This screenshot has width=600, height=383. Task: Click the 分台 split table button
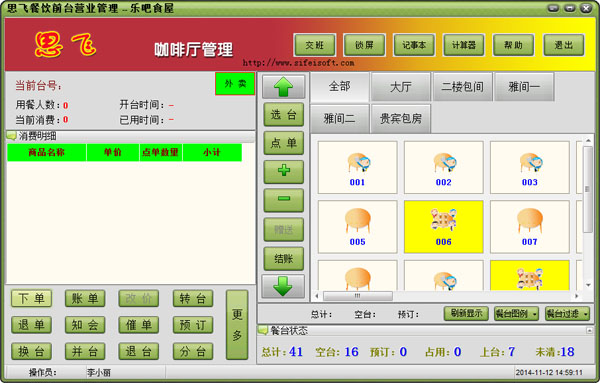click(193, 351)
